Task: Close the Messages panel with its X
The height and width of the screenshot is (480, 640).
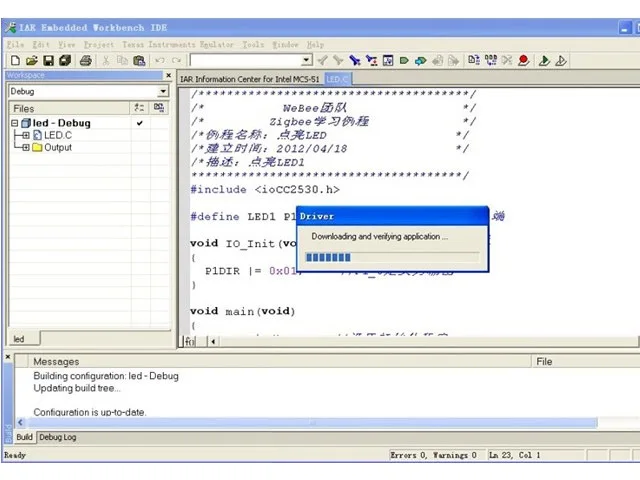Action: 8,357
